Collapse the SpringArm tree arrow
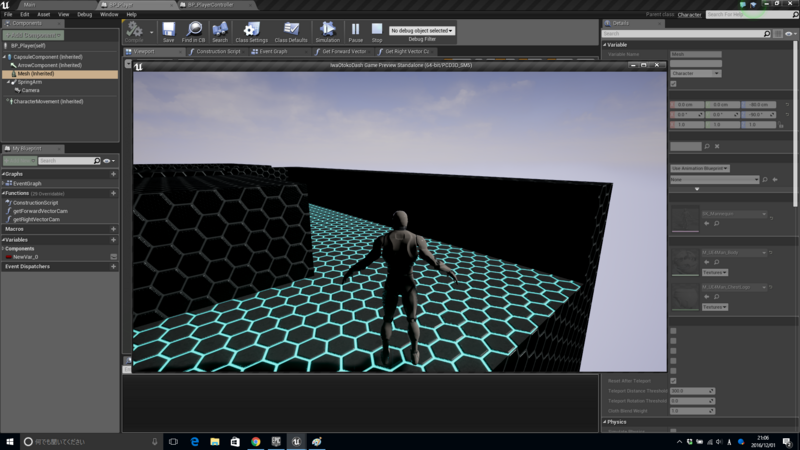This screenshot has width=800, height=450. 9,82
